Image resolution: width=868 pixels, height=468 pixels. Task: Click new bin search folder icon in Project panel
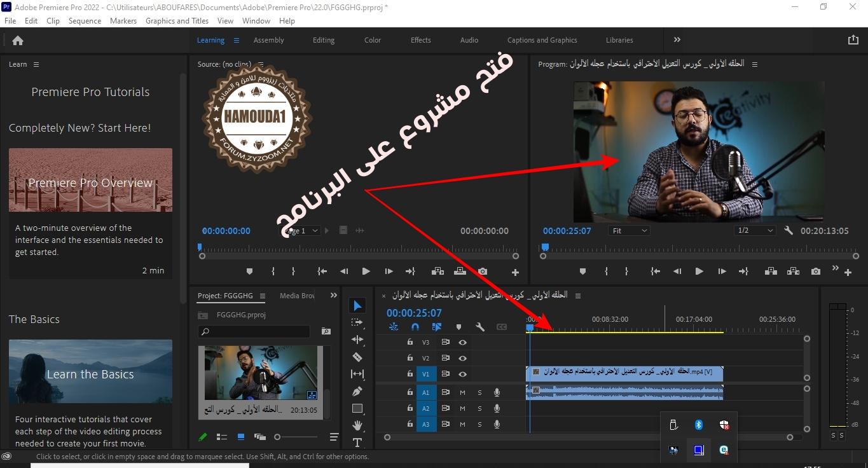tap(326, 331)
